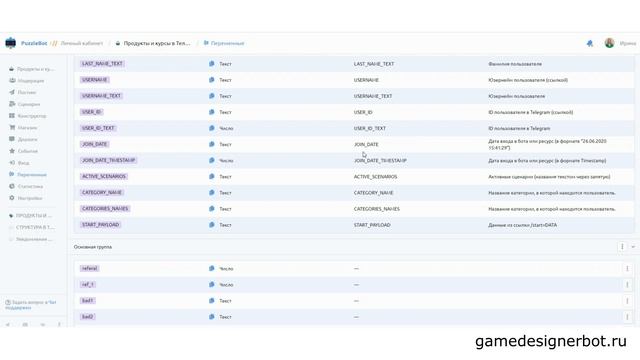Click the PuzzleBot robot logo icon
The image size is (640, 360).
tap(11, 43)
